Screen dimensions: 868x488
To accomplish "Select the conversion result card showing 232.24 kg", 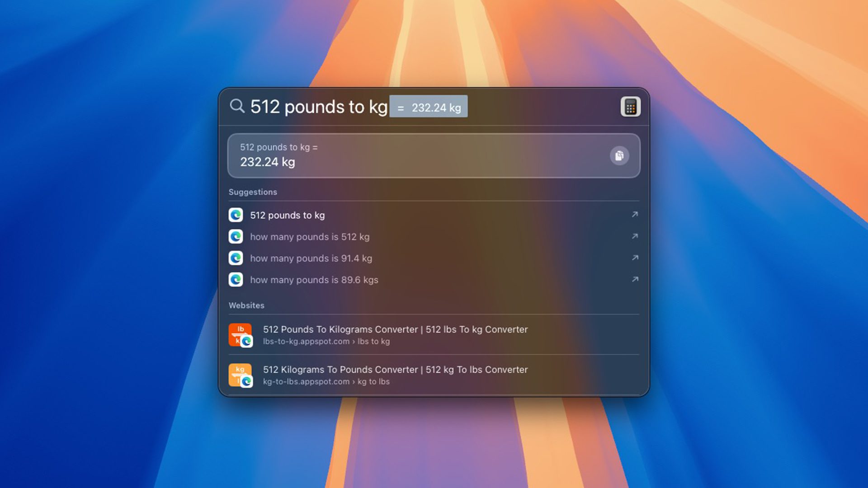I will click(434, 155).
